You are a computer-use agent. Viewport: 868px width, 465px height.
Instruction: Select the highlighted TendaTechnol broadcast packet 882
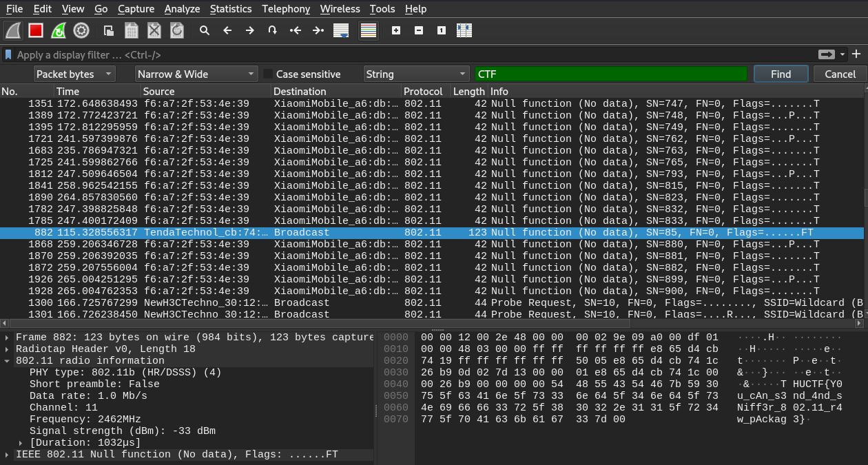click(x=276, y=232)
